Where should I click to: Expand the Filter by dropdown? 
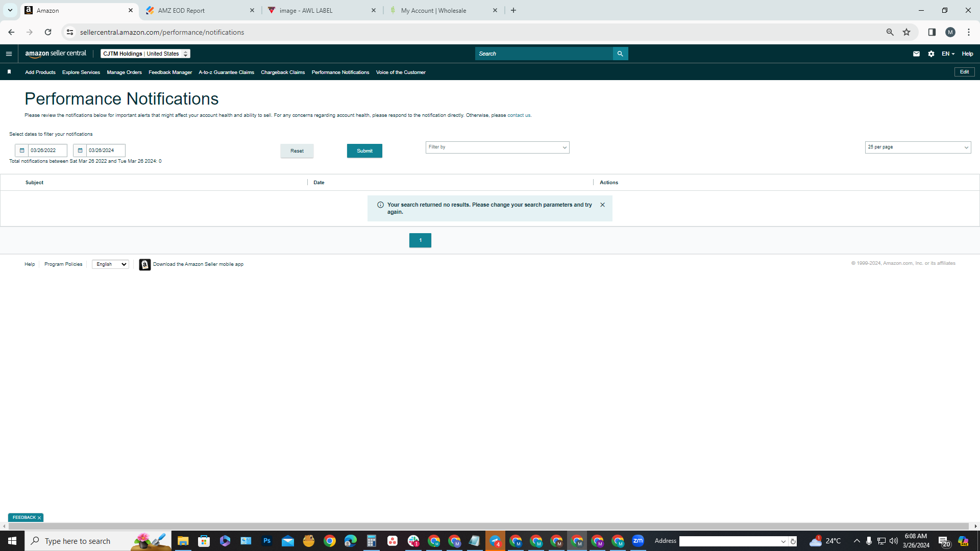(x=497, y=147)
